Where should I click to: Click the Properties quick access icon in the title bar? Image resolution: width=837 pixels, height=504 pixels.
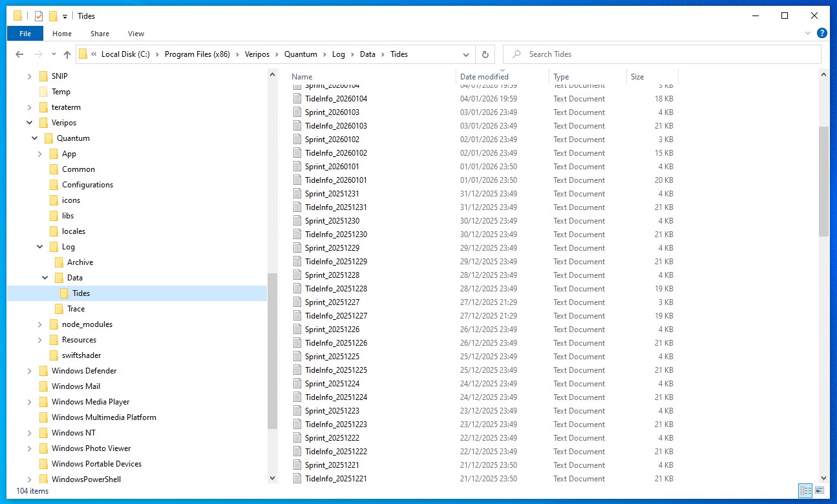[x=39, y=16]
